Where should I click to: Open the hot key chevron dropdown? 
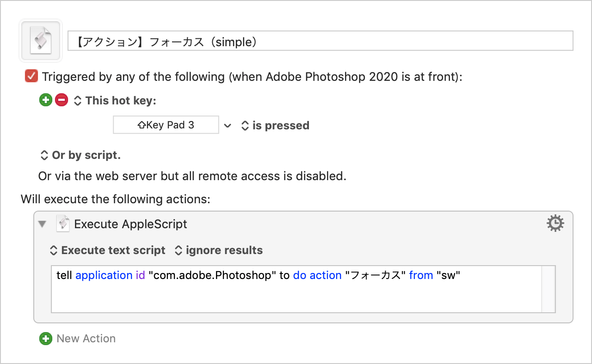(227, 126)
